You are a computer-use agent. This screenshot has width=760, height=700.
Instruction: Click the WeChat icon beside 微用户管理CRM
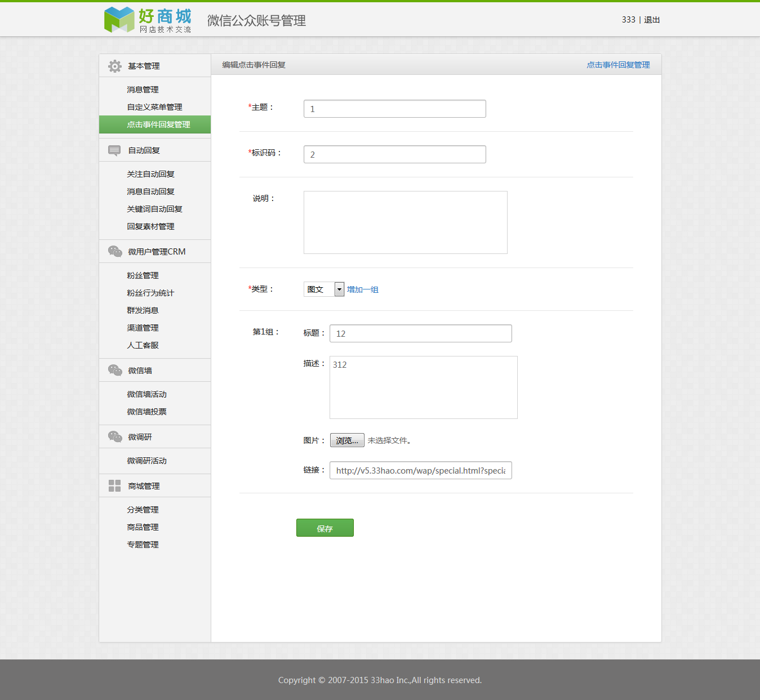pyautogui.click(x=115, y=251)
